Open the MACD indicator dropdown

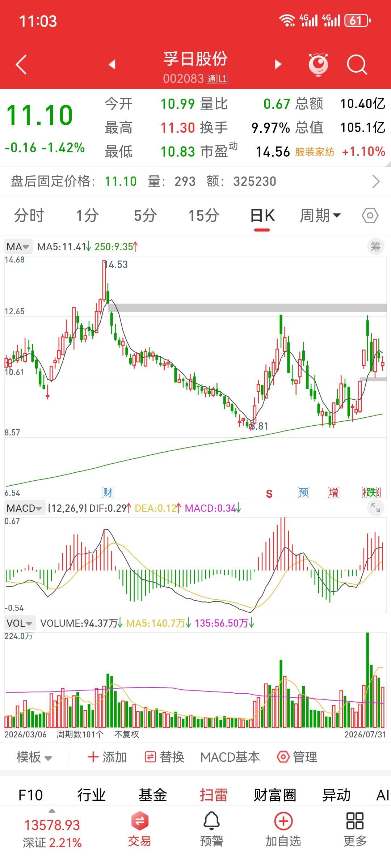click(25, 508)
